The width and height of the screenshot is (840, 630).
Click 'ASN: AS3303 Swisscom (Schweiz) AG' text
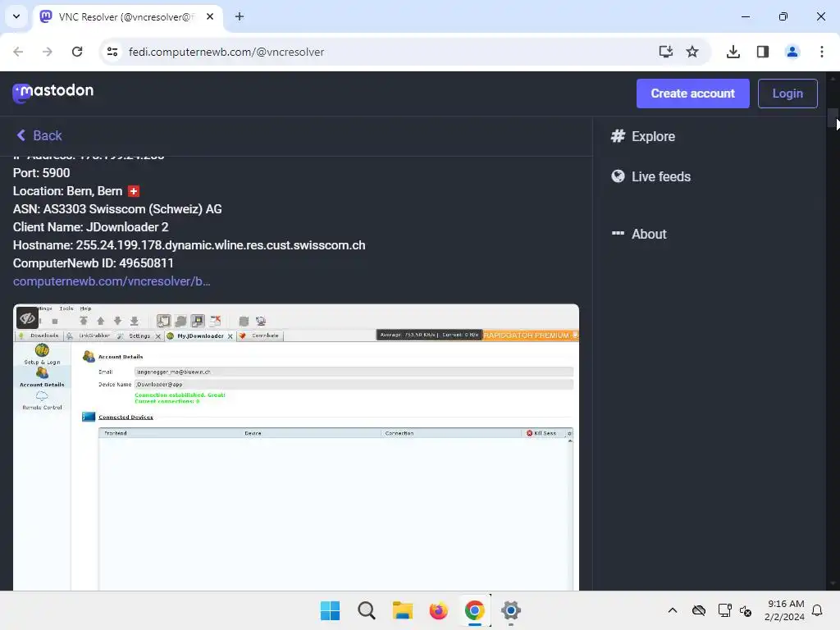[x=117, y=209]
